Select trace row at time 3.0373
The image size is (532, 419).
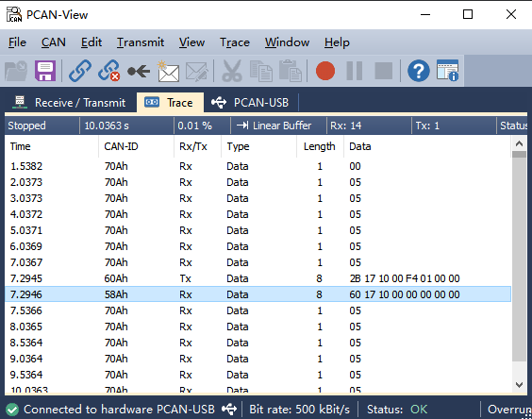pyautogui.click(x=258, y=198)
